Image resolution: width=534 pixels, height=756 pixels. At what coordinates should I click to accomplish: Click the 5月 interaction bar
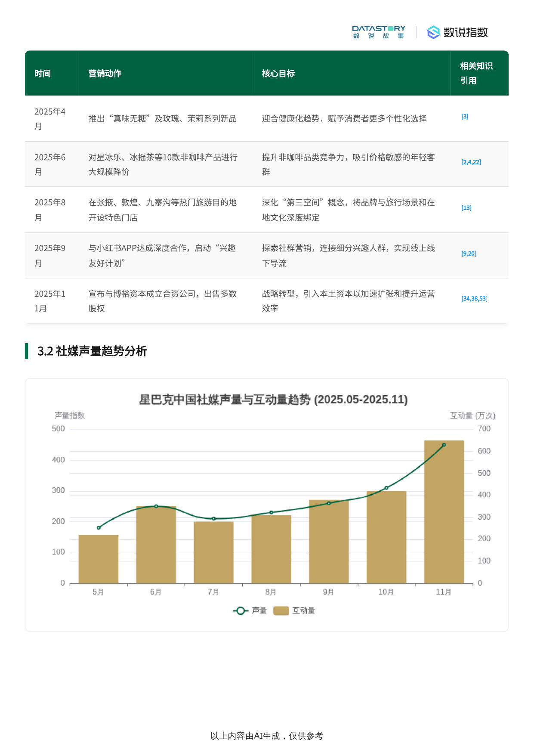(99, 559)
